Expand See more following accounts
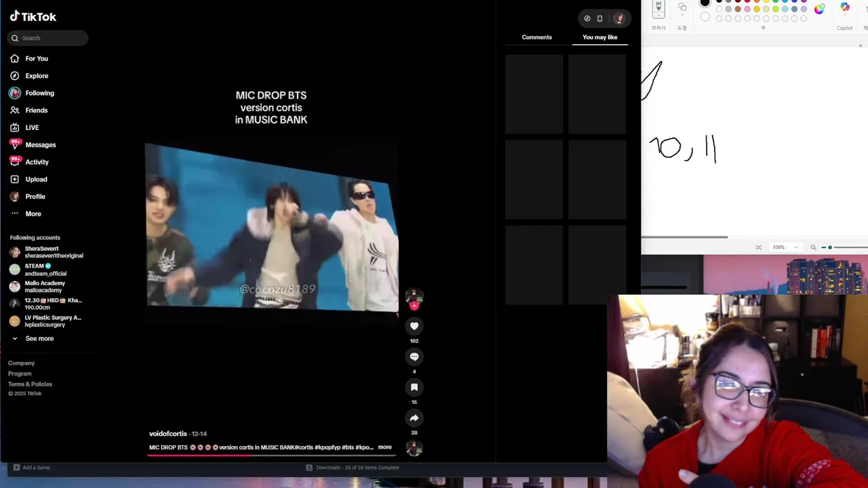 [39, 338]
